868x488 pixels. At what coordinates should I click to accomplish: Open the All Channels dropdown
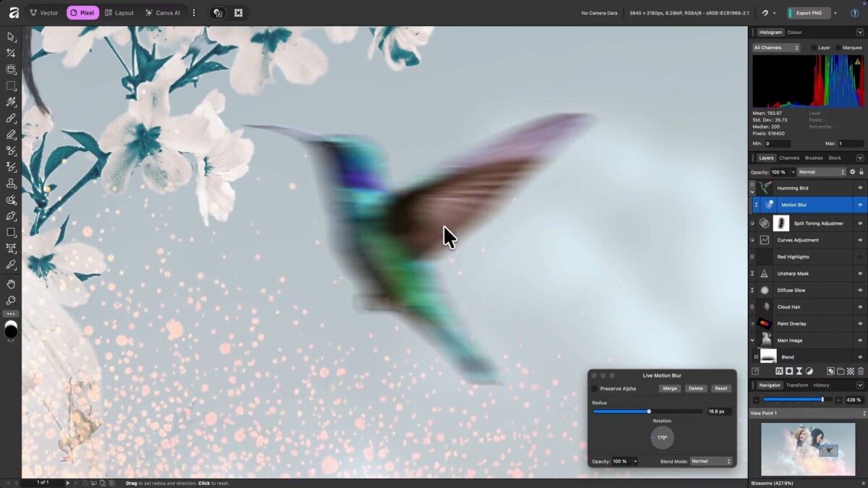point(776,48)
